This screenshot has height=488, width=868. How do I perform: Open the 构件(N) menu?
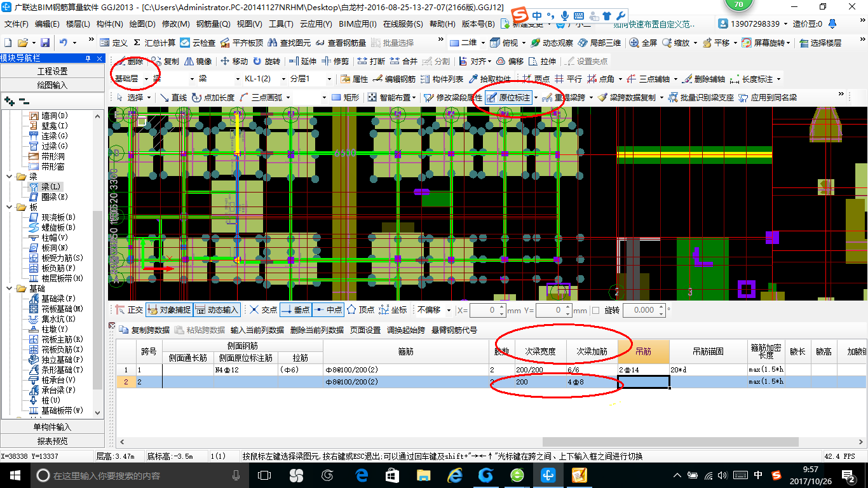(110, 24)
